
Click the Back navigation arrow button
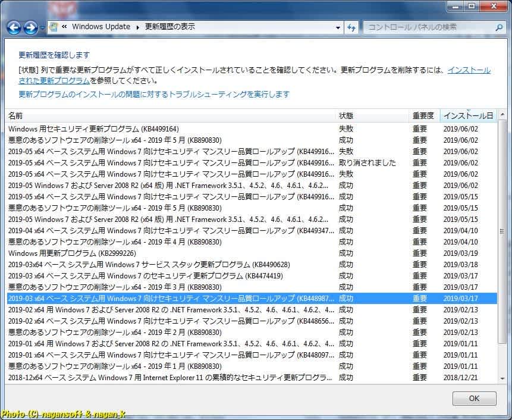click(14, 27)
